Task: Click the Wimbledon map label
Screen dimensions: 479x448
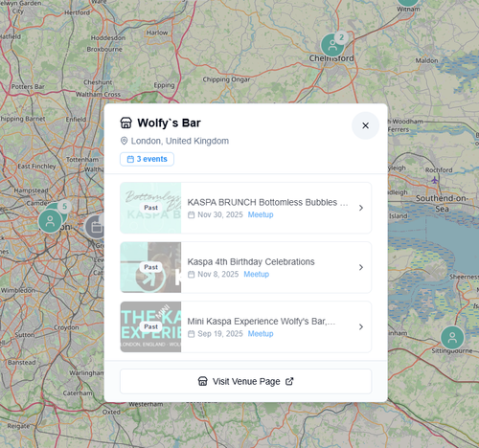Action: tap(18, 290)
